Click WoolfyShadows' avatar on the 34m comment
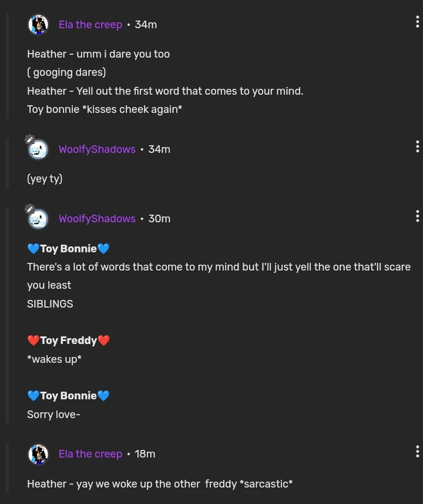Image resolution: width=423 pixels, height=504 pixels. (x=38, y=150)
